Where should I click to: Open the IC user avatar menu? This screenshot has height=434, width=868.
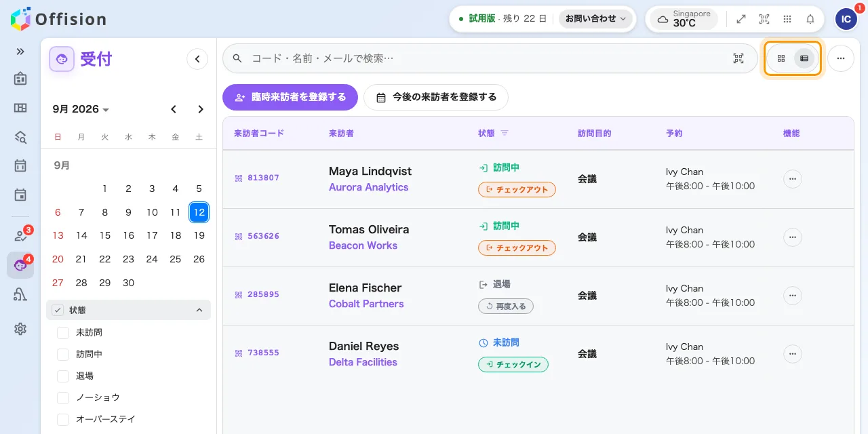point(846,19)
